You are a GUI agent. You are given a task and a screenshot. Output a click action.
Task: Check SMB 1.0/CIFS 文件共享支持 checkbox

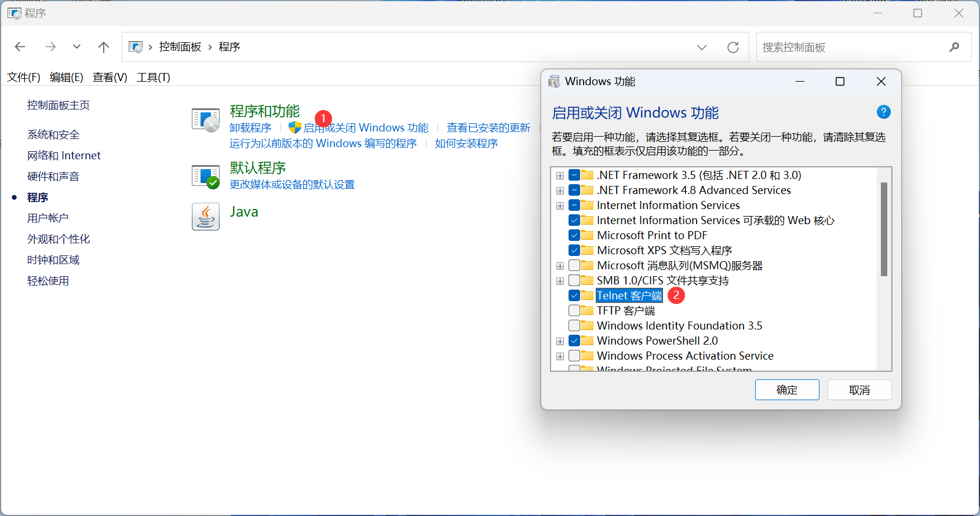[574, 280]
